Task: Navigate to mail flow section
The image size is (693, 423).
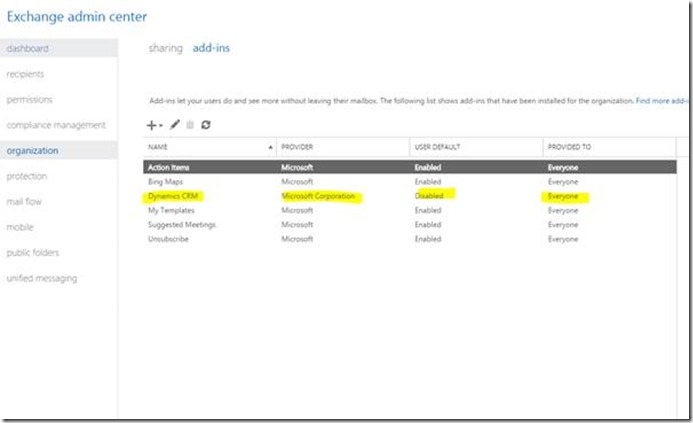Action: pos(25,201)
